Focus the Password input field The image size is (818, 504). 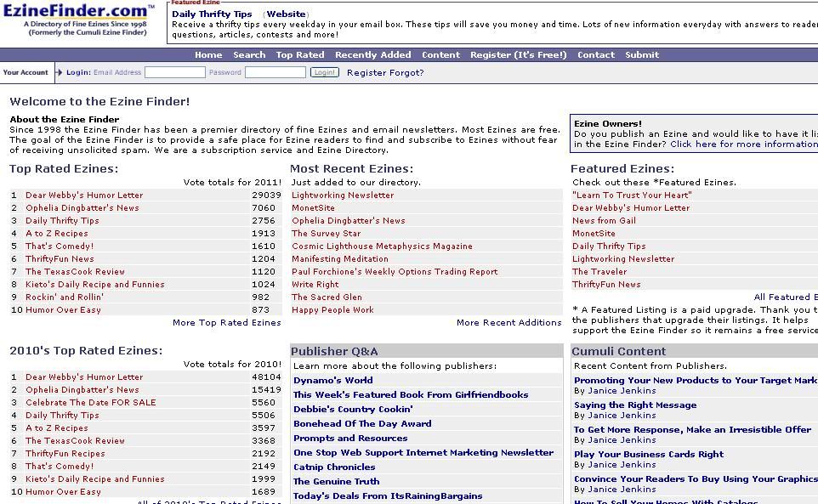(276, 72)
